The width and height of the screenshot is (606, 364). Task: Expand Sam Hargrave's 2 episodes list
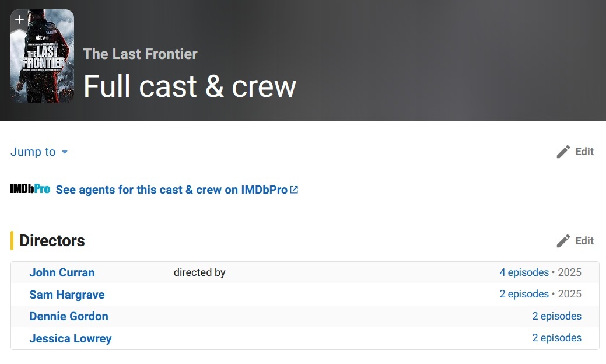pos(524,294)
